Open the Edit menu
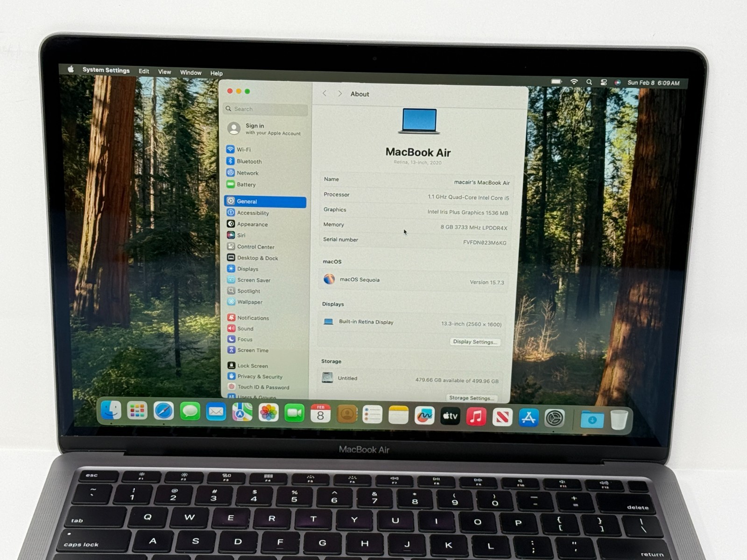747x560 pixels. 144,71
